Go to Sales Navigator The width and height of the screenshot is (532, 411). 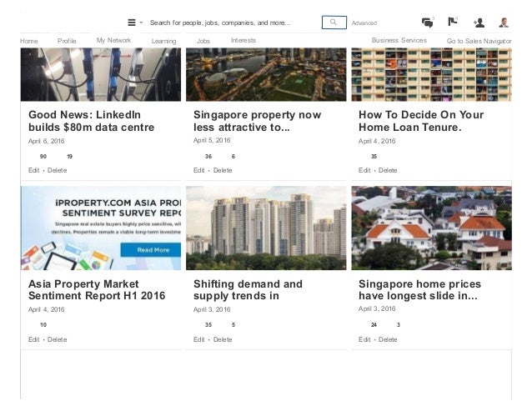[479, 41]
